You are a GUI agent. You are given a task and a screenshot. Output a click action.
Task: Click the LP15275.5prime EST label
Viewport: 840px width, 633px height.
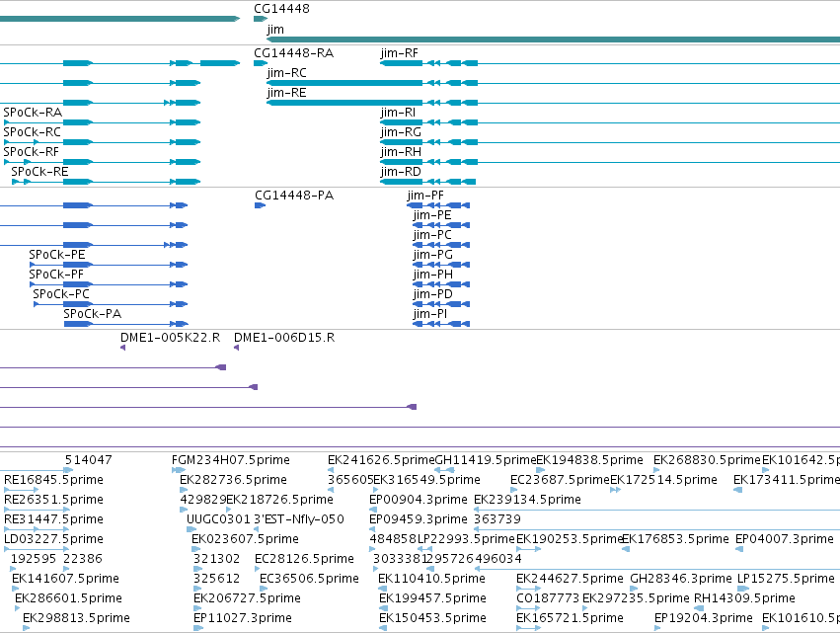tap(786, 580)
